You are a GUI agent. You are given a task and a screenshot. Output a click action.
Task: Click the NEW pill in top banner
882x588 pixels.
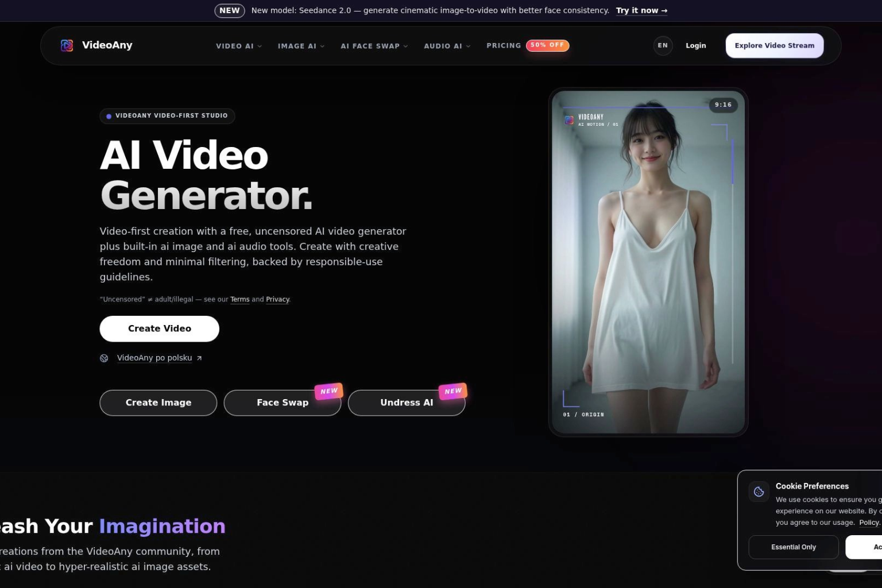(x=230, y=10)
